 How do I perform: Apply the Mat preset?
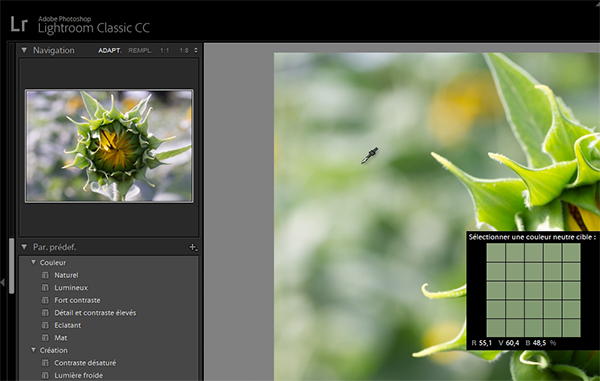(x=61, y=338)
